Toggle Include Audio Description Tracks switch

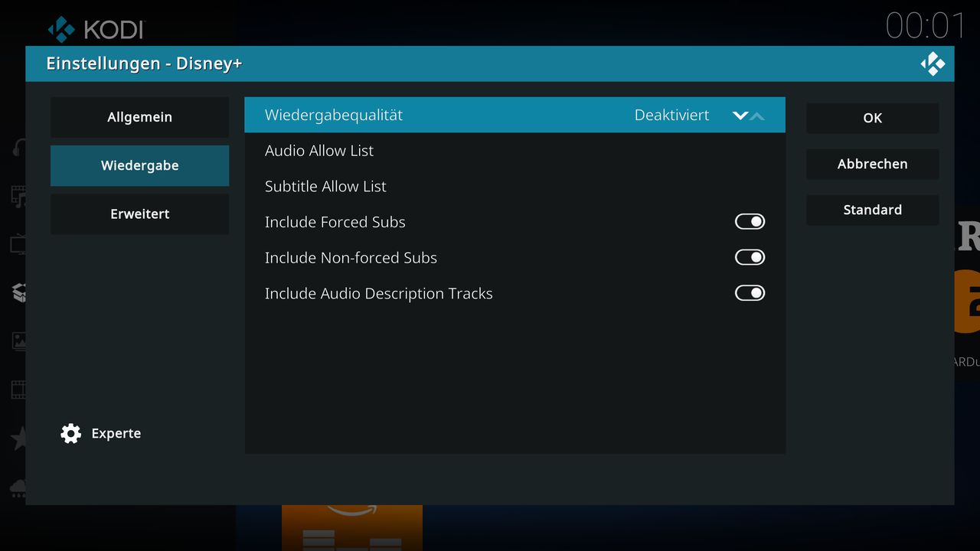tap(750, 293)
